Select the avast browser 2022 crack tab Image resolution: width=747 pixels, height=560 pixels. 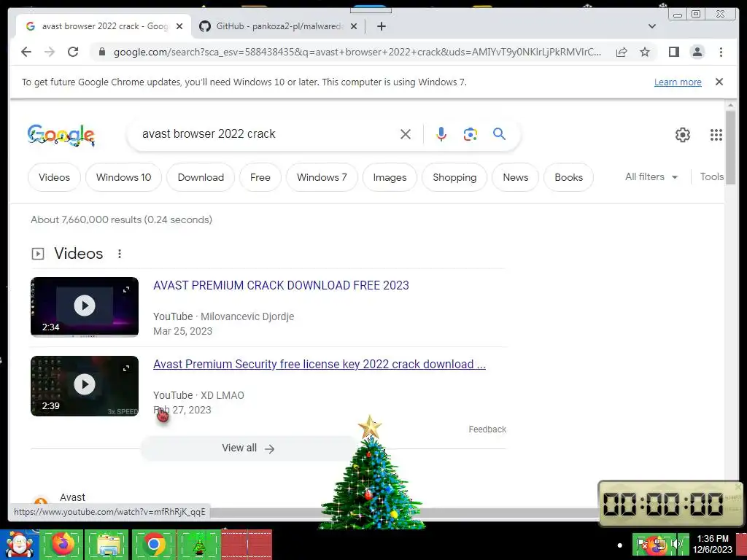click(x=103, y=26)
